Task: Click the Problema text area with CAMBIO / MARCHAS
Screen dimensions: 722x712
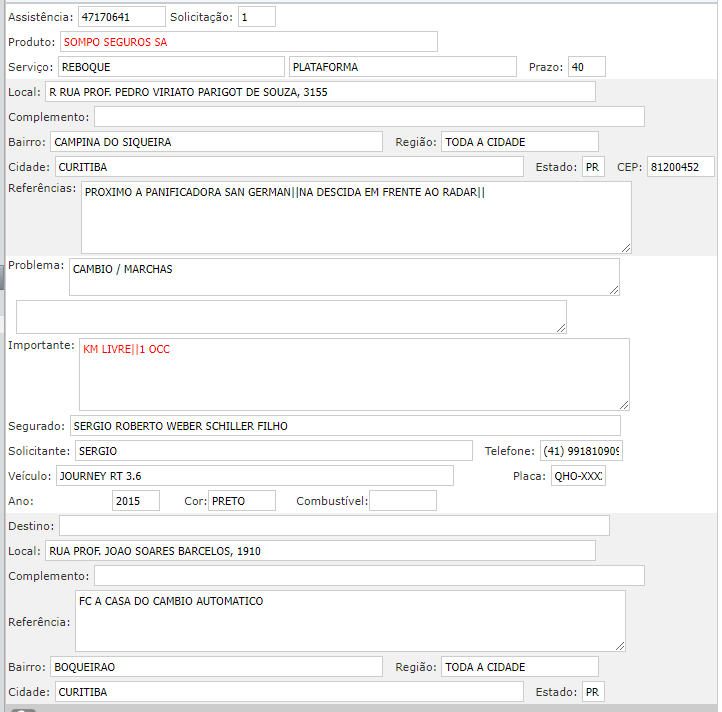Action: pos(344,277)
